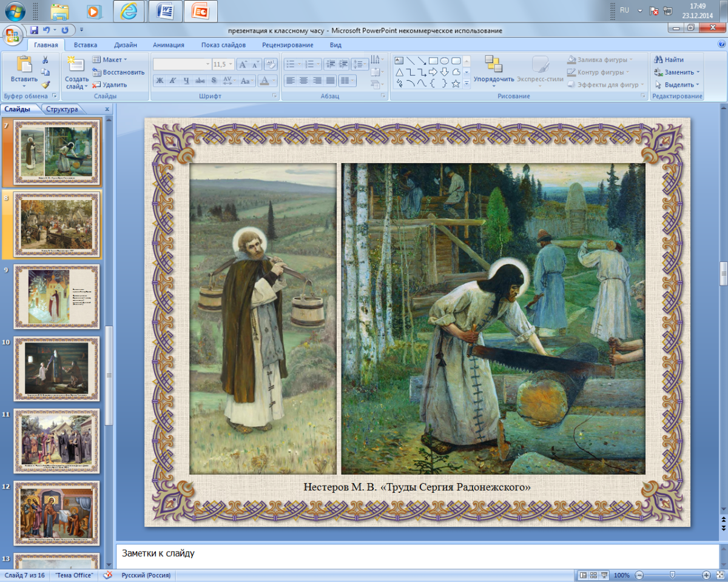Click the Cut scissors icon
The image size is (728, 582).
pyautogui.click(x=45, y=59)
